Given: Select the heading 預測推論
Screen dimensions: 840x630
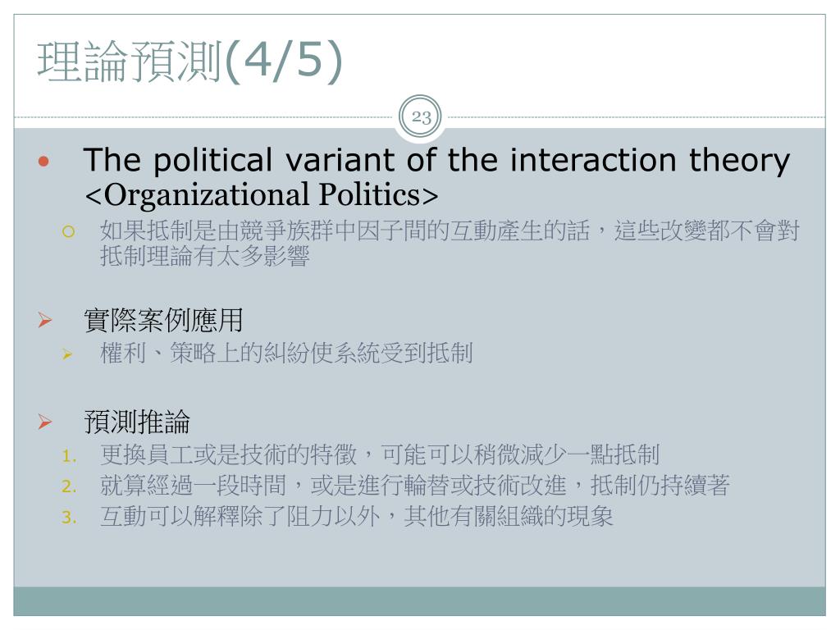Looking at the screenshot, I should tap(137, 422).
